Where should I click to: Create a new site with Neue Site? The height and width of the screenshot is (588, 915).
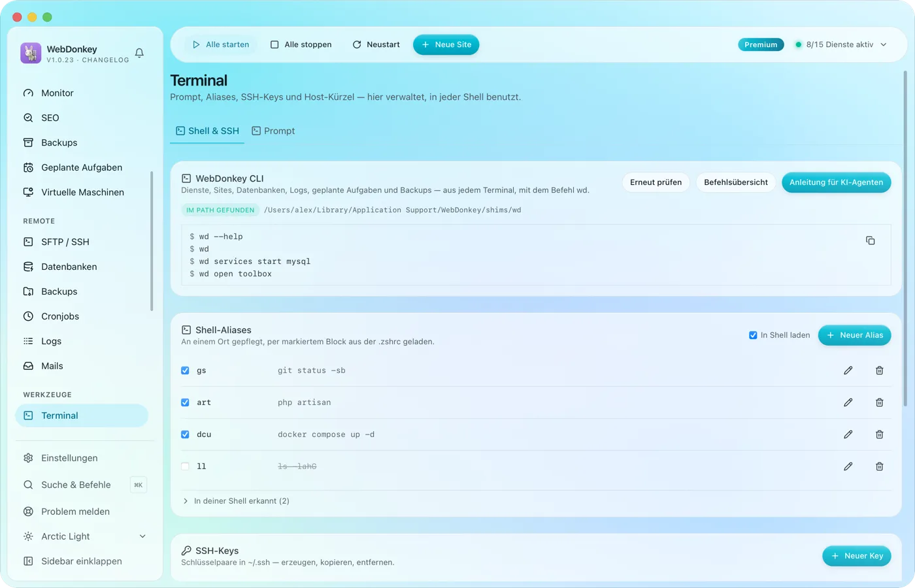pos(446,44)
